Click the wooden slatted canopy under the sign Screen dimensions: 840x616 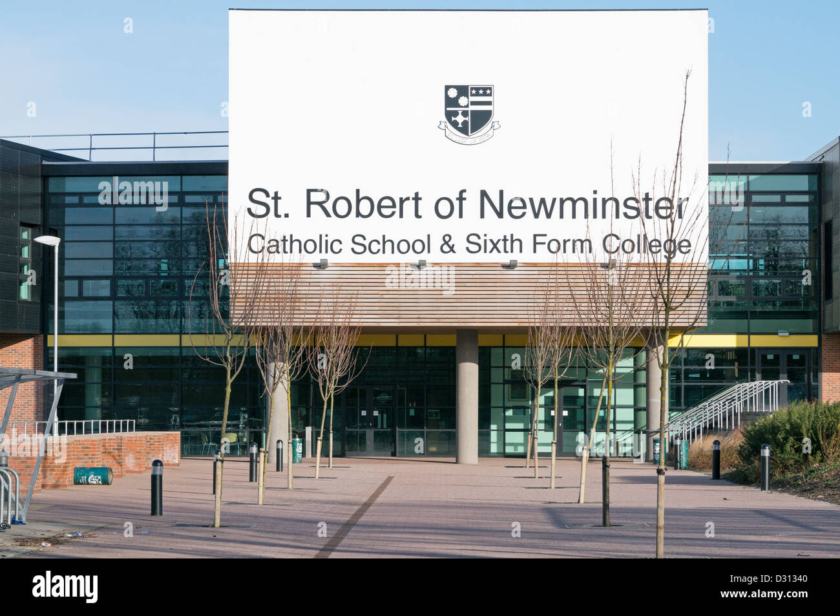click(x=468, y=294)
